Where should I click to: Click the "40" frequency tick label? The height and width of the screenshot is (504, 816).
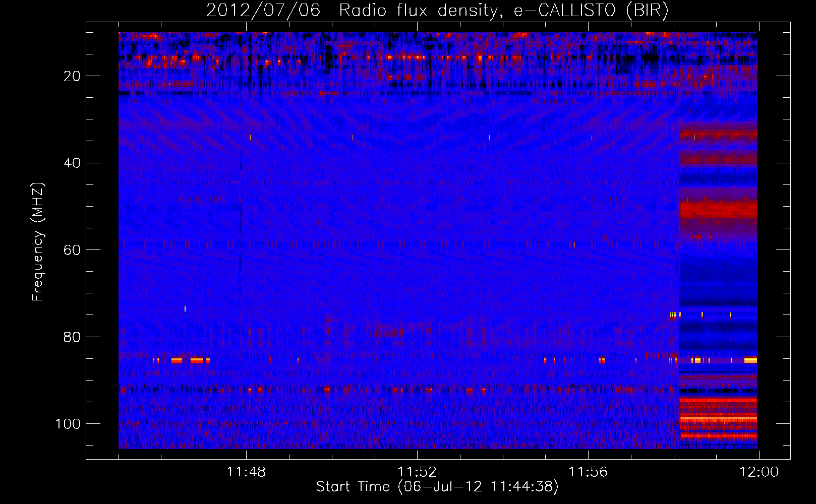pyautogui.click(x=73, y=163)
